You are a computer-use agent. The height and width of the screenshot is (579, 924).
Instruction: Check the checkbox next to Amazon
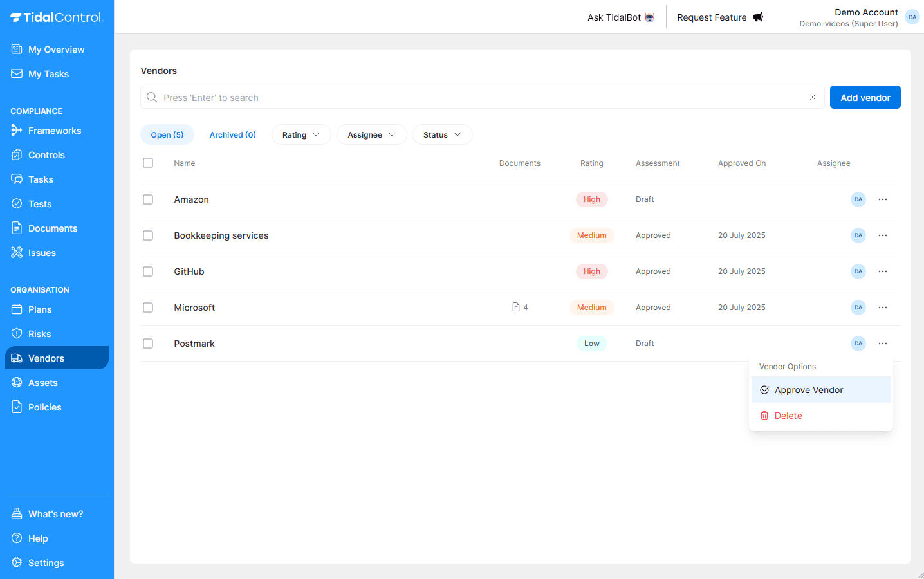[148, 199]
